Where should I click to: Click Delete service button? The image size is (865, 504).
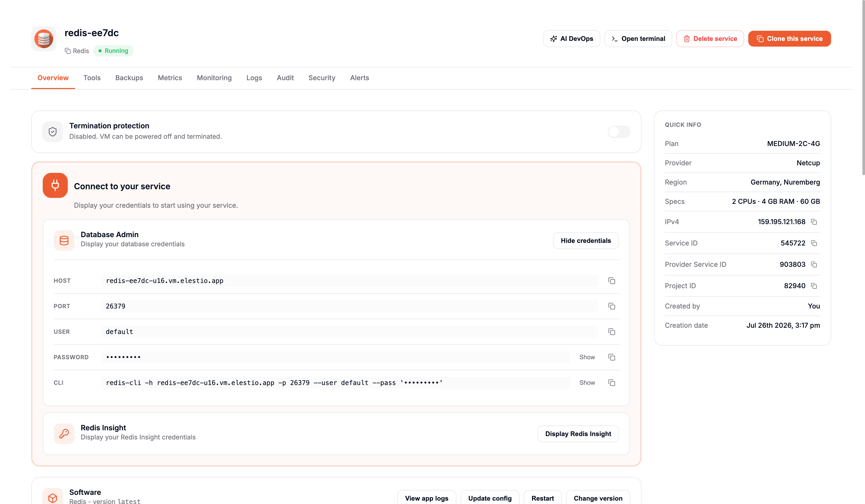pos(710,39)
